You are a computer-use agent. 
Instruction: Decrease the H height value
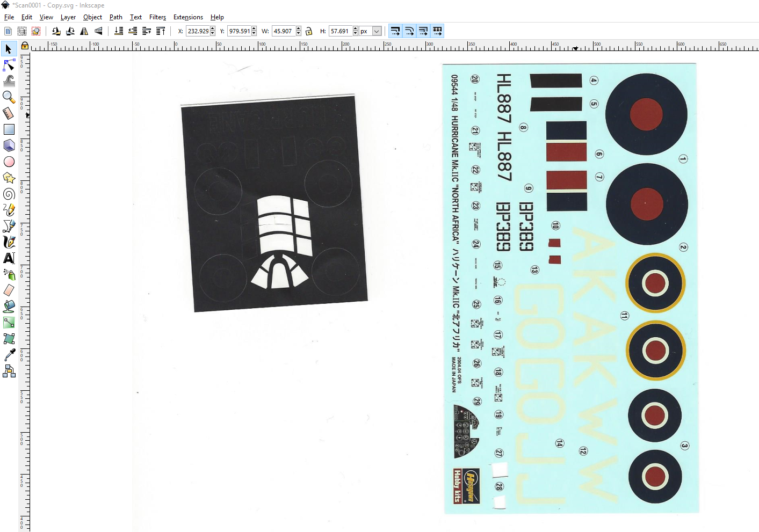pos(356,33)
